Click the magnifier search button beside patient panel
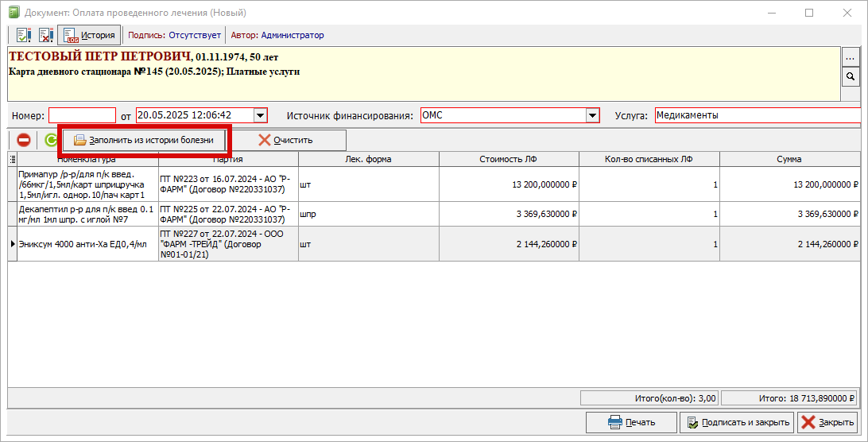 click(x=851, y=77)
